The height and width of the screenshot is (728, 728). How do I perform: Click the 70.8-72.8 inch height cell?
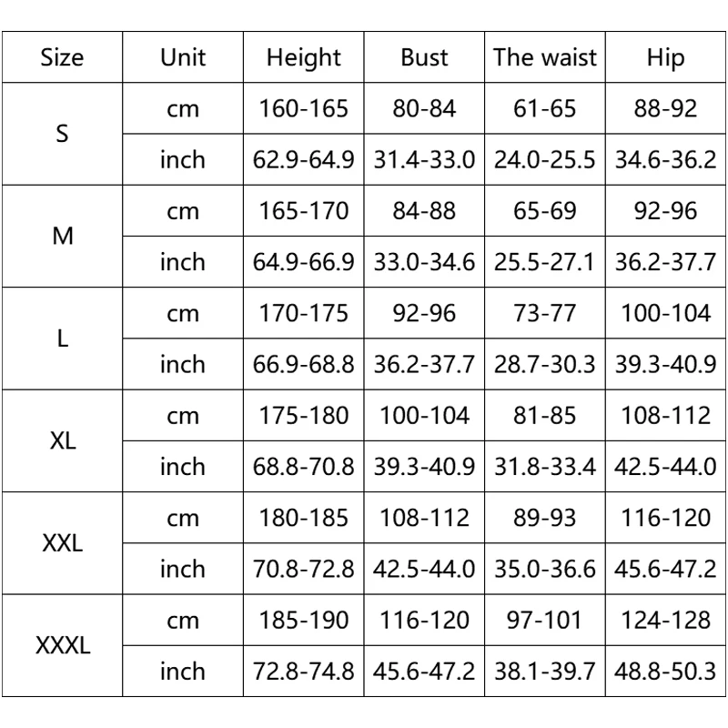(303, 570)
